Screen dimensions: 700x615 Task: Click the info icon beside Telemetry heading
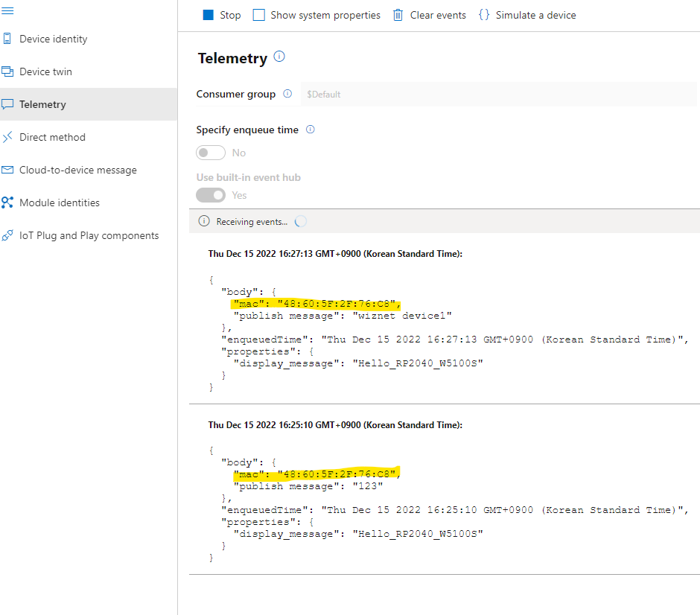tap(279, 57)
